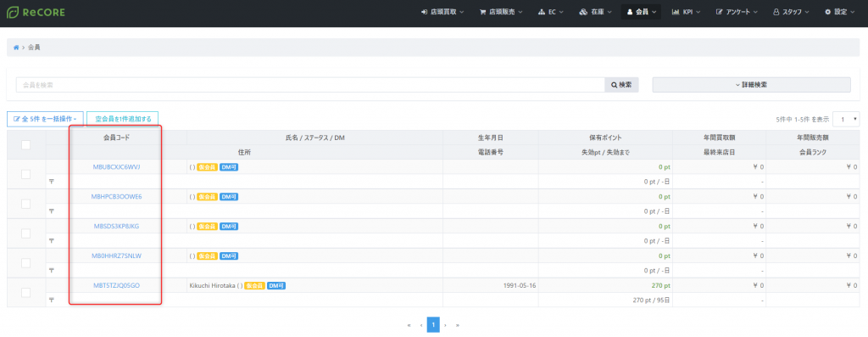Open the スタッフ menu
Image resolution: width=868 pixels, height=337 pixels.
[x=790, y=12]
